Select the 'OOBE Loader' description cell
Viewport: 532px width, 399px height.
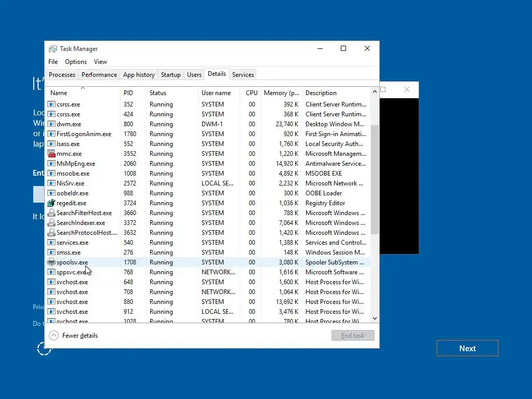[324, 193]
